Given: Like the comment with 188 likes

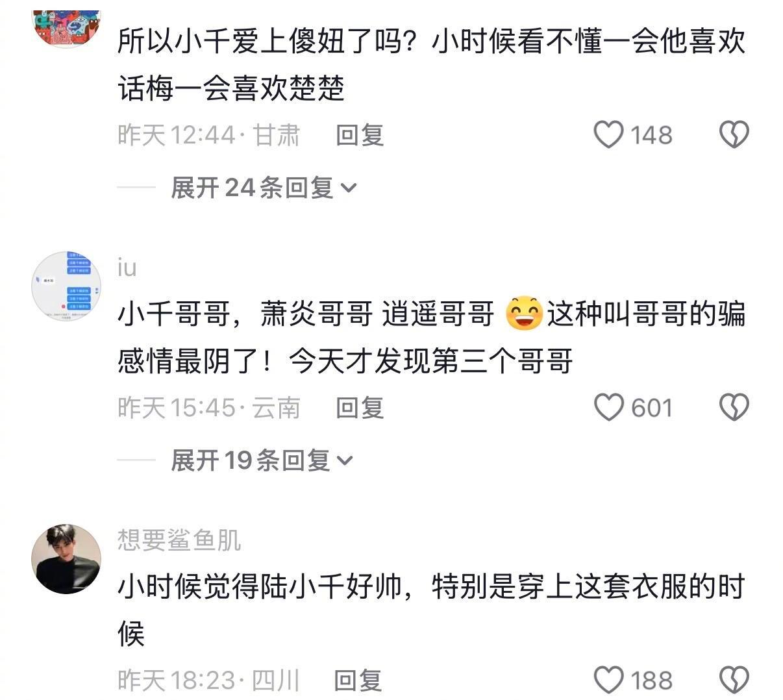Looking at the screenshot, I should point(608,681).
